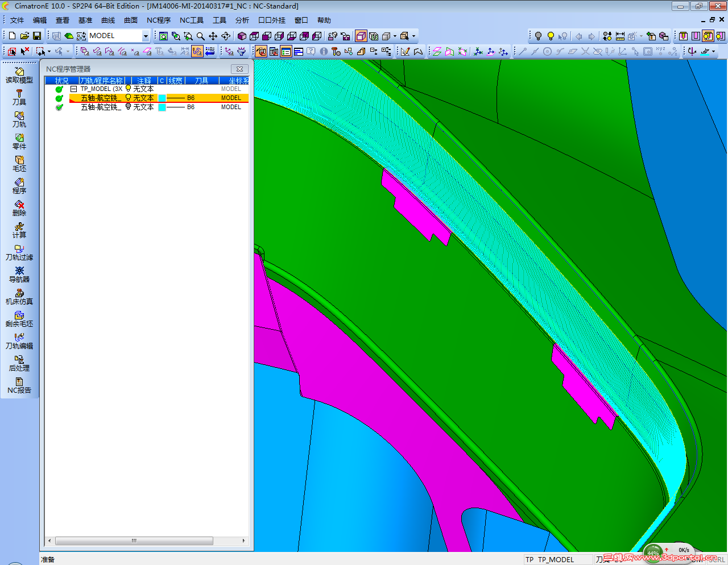Image resolution: width=728 pixels, height=565 pixels.
Task: Open NC报告 (NC report) sidebar item
Action: [x=19, y=386]
